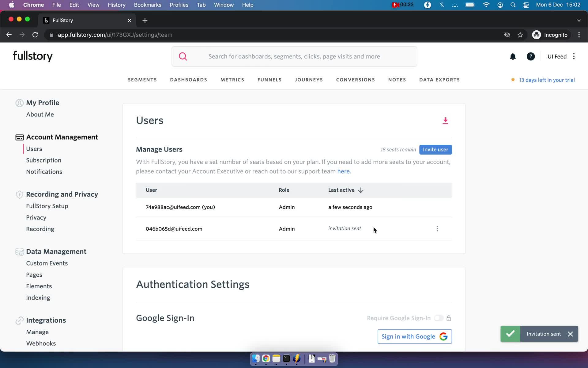Click the browser address bar
588x368 pixels.
[x=276, y=35]
